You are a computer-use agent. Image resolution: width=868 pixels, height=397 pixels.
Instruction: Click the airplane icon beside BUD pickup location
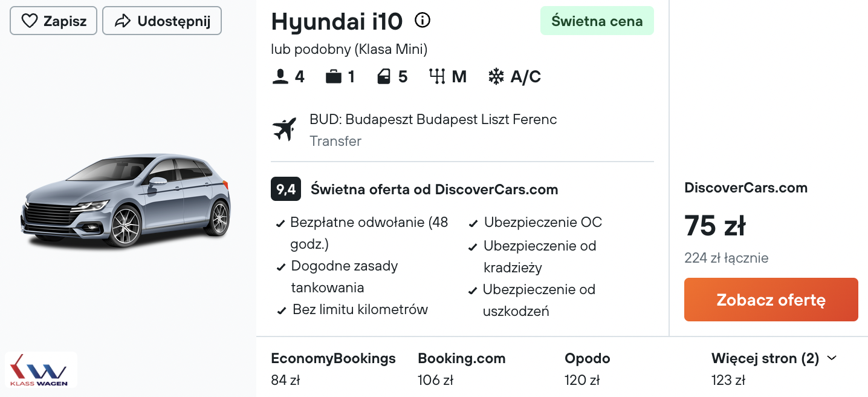click(x=285, y=130)
